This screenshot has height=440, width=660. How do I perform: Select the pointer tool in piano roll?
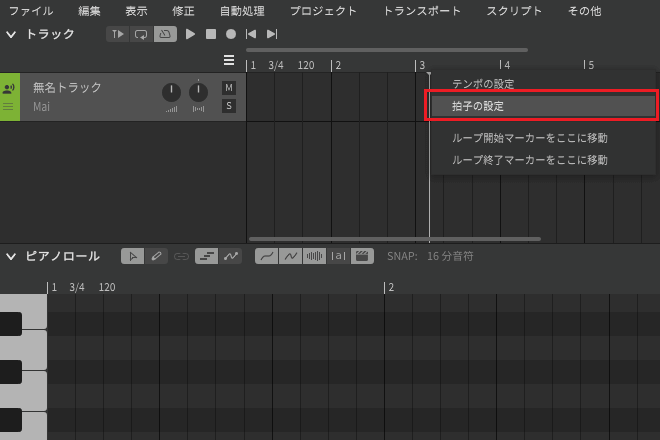[132, 256]
